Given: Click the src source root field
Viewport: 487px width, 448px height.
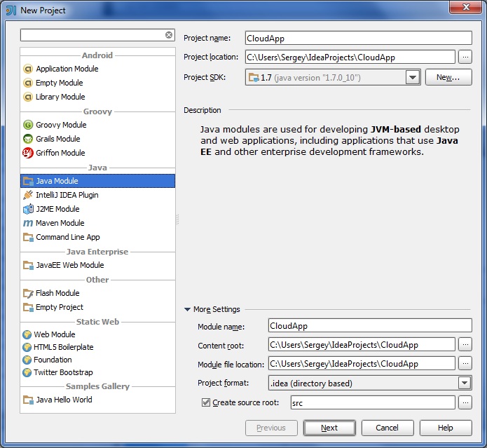Looking at the screenshot, I should point(373,402).
